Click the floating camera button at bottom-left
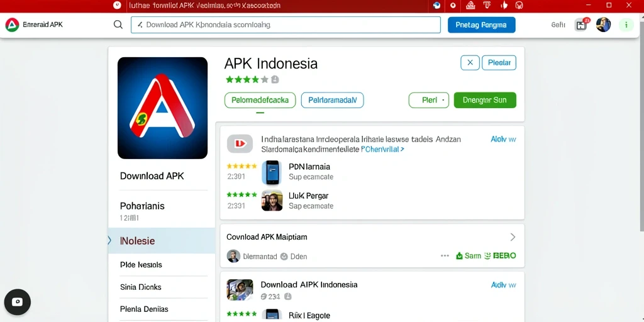 [x=17, y=302]
